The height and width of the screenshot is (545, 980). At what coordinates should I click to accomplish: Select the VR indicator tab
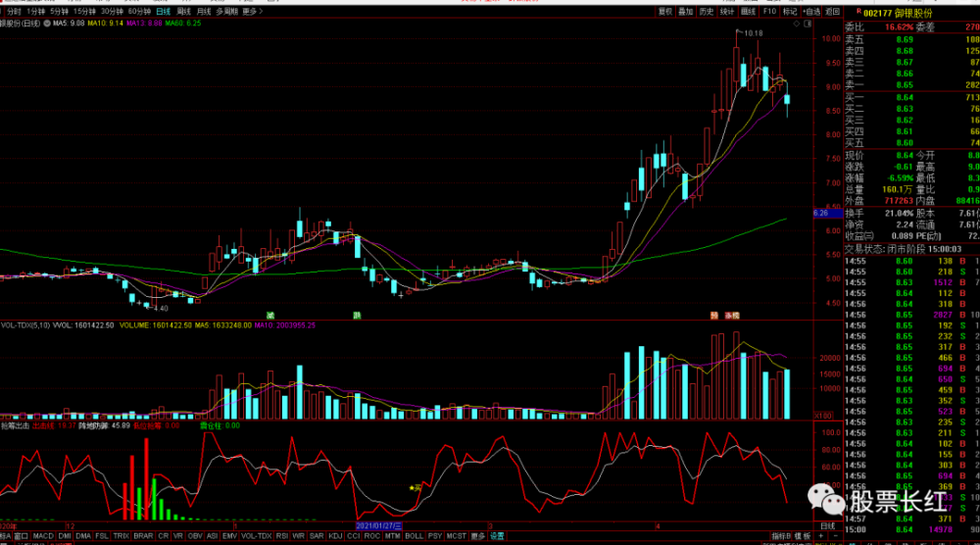click(x=178, y=536)
